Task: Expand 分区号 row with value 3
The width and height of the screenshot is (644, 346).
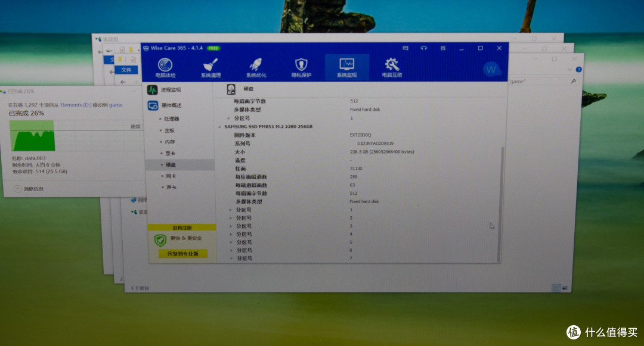Action: click(x=231, y=226)
